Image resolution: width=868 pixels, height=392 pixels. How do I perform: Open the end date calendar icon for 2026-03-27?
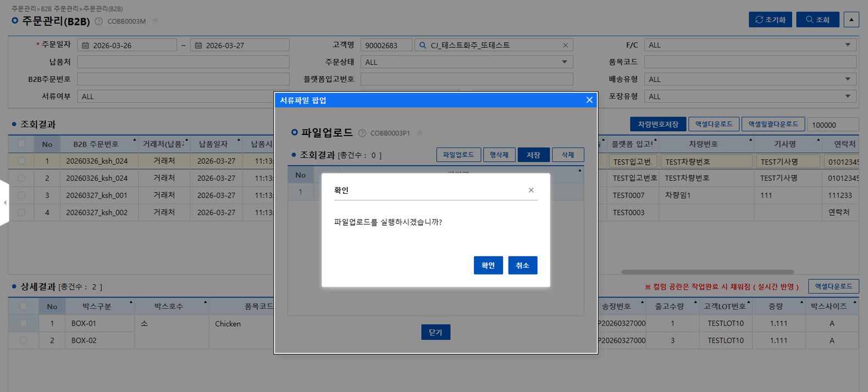[198, 45]
